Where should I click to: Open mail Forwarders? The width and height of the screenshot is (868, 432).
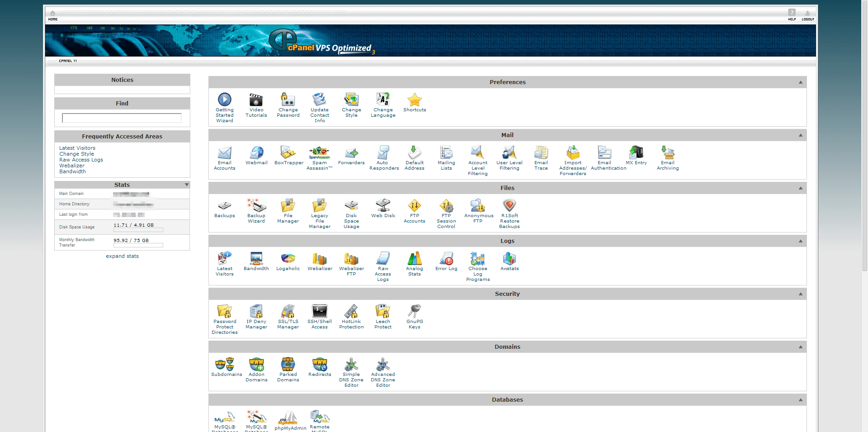(351, 152)
